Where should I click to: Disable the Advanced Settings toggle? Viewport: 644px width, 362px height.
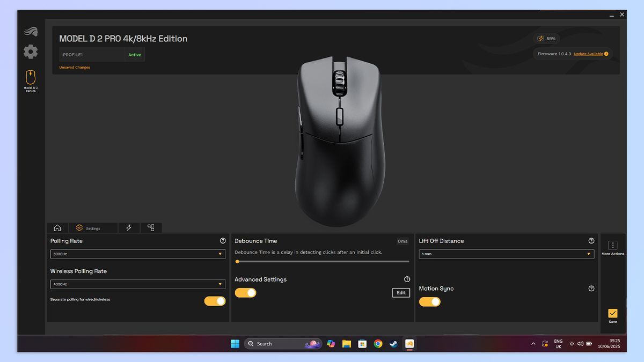pos(245,292)
